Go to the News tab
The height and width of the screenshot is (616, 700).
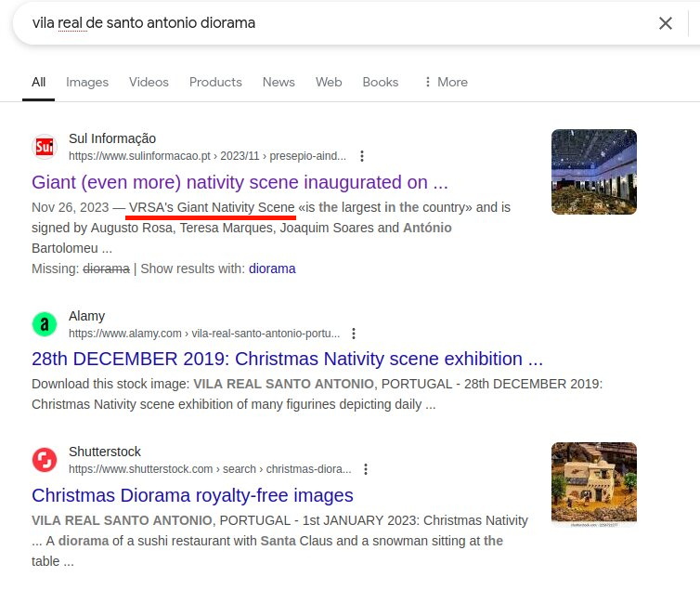[279, 82]
